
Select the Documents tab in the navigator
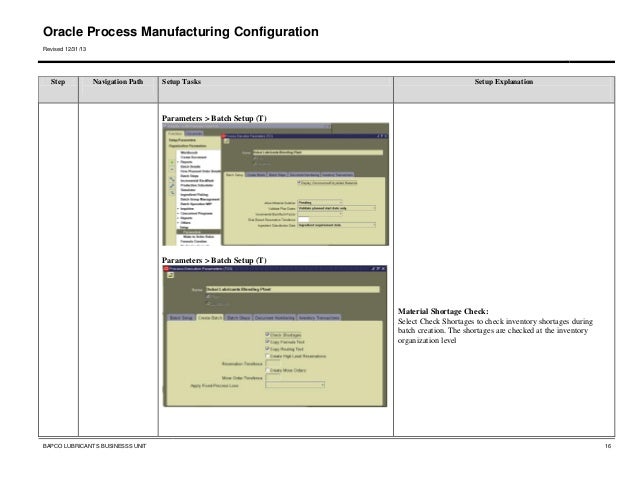194,133
